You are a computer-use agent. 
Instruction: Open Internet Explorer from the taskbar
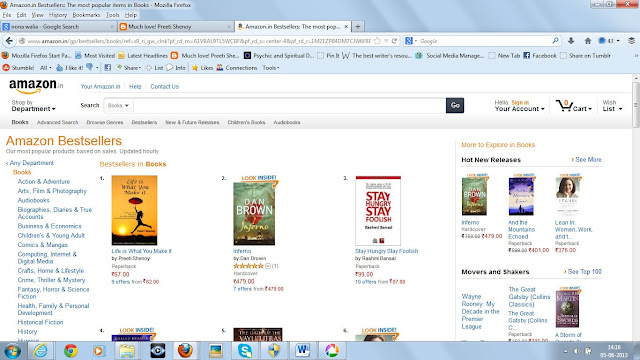40,351
